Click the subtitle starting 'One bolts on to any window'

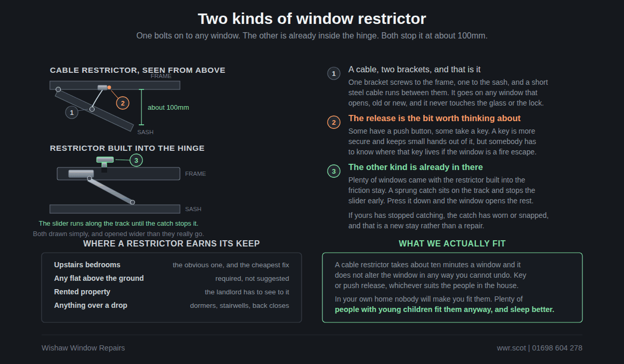click(x=312, y=36)
